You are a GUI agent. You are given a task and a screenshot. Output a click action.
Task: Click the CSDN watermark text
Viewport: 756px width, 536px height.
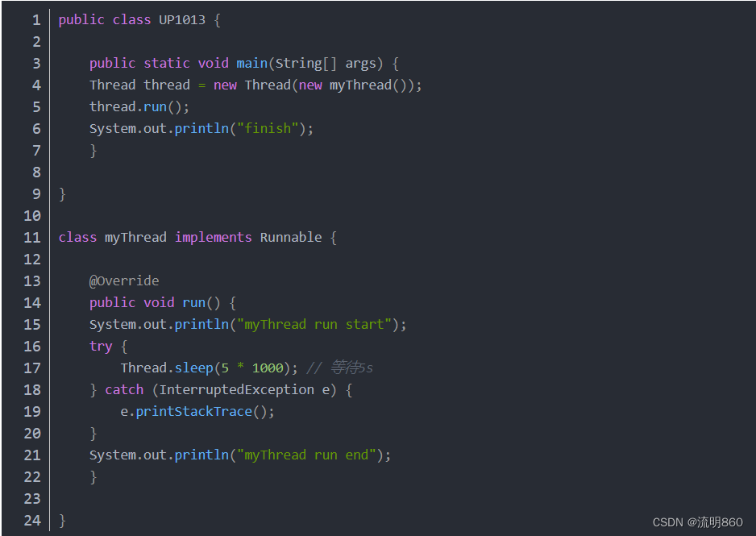pyautogui.click(x=697, y=522)
